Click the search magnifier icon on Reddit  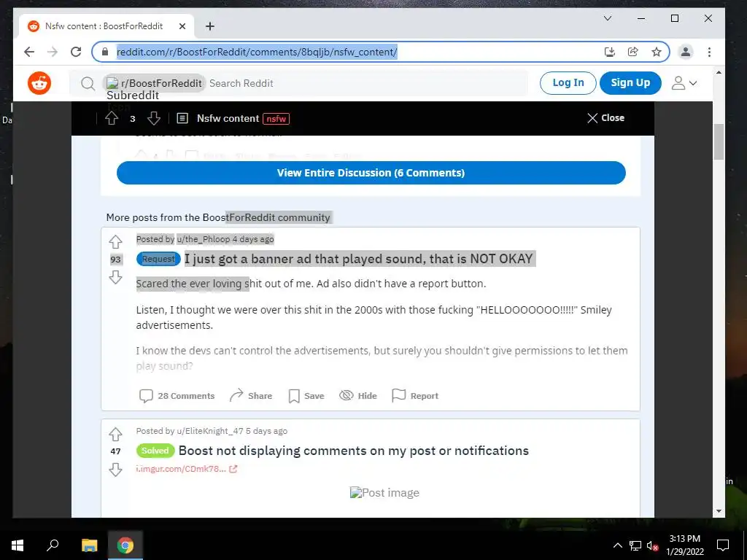coord(88,83)
